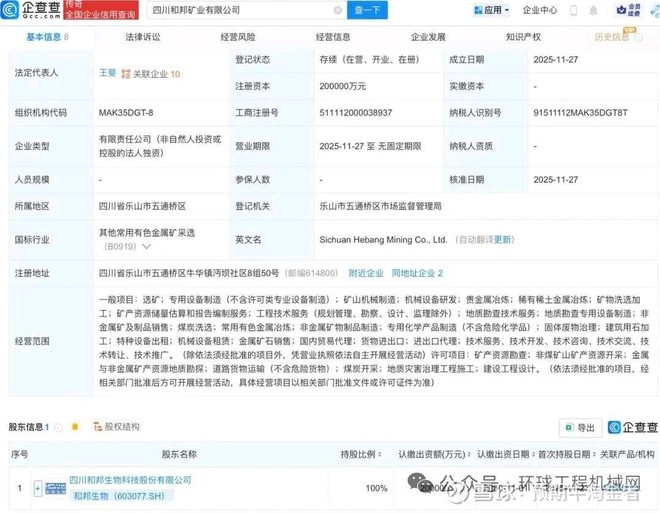
Task: Switch to the 知识产权 tab
Action: pyautogui.click(x=523, y=37)
